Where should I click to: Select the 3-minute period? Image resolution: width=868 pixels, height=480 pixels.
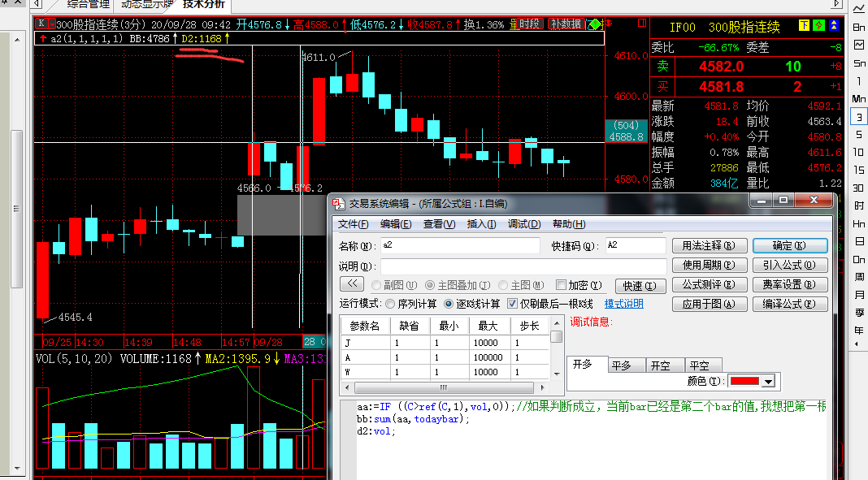[x=858, y=117]
